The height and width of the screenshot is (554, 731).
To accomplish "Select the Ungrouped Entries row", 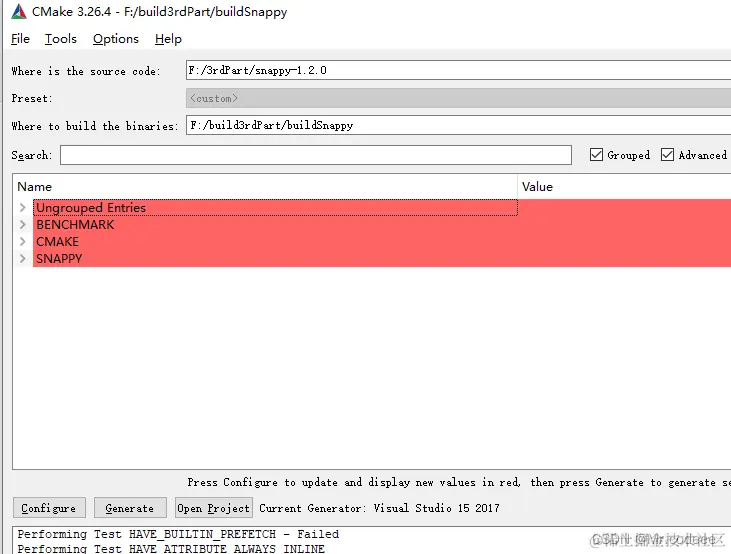I will click(x=382, y=208).
